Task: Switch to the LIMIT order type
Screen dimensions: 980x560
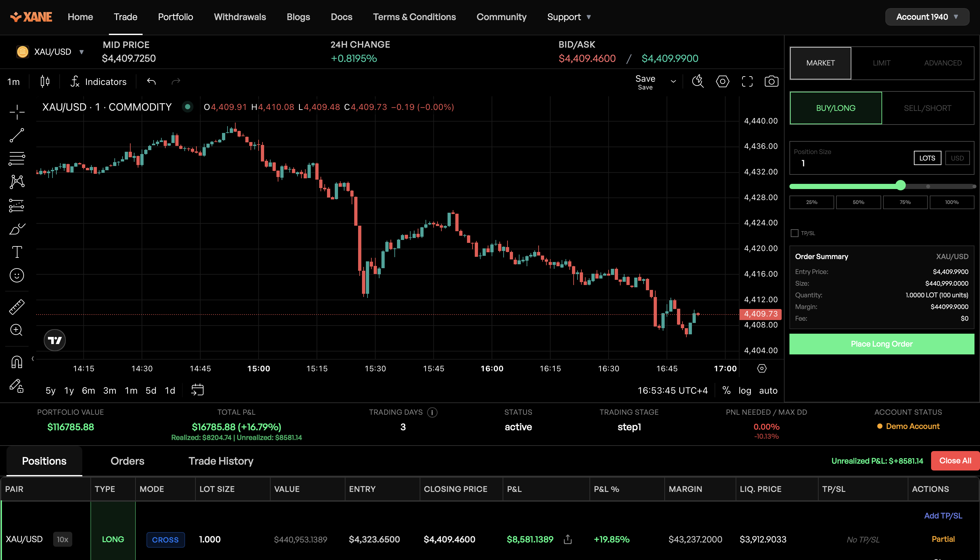Action: [x=881, y=63]
